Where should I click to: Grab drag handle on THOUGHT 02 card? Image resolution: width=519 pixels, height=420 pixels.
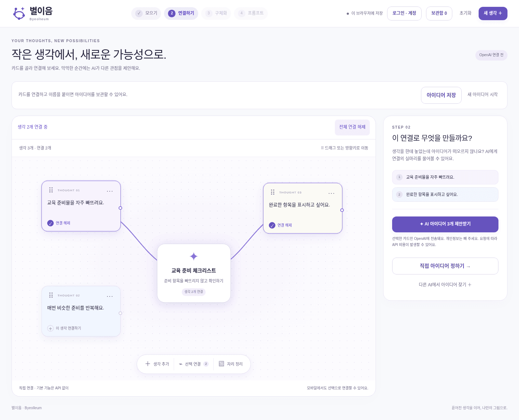click(x=51, y=295)
